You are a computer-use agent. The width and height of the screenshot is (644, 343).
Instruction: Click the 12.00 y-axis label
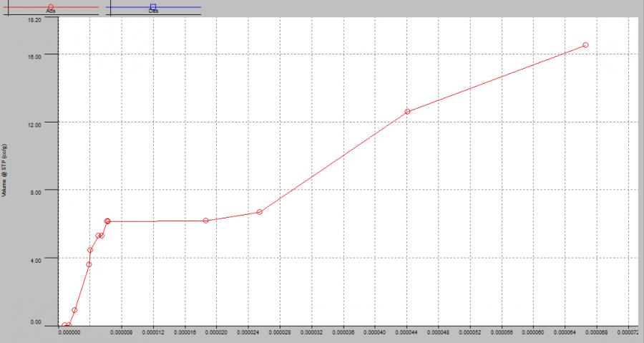coord(34,125)
